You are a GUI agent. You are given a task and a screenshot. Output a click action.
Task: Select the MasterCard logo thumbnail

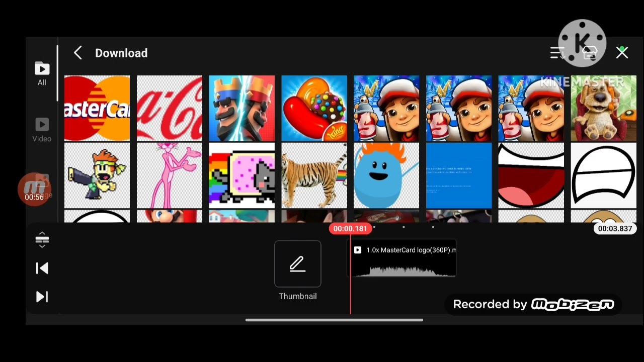[x=97, y=108]
